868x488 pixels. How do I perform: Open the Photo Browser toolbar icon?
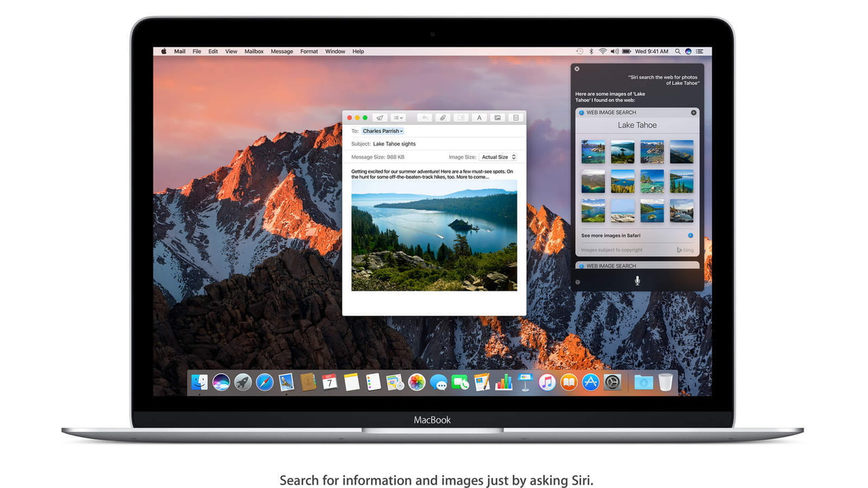(x=497, y=118)
